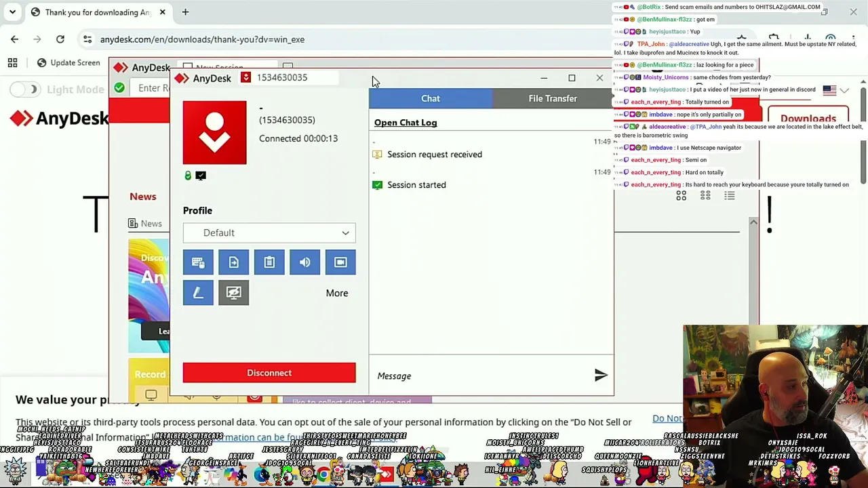Image resolution: width=868 pixels, height=488 pixels.
Task: Switch to small grid view icon
Action: point(705,196)
